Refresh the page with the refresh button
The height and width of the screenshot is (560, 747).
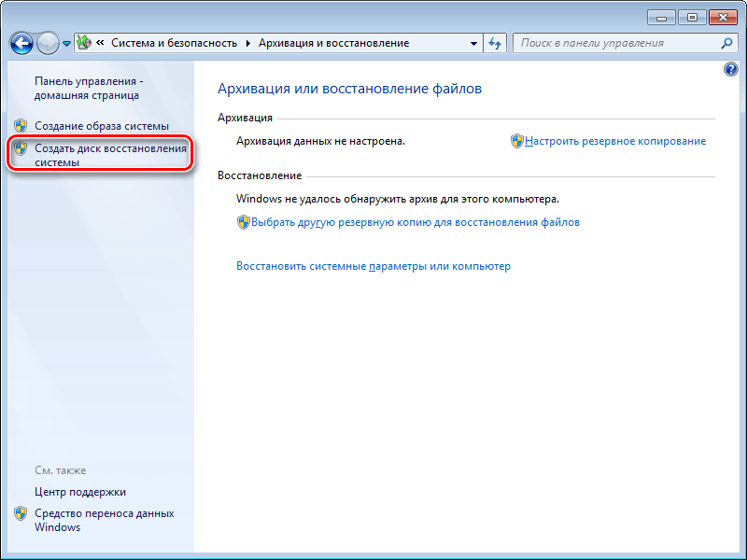495,43
